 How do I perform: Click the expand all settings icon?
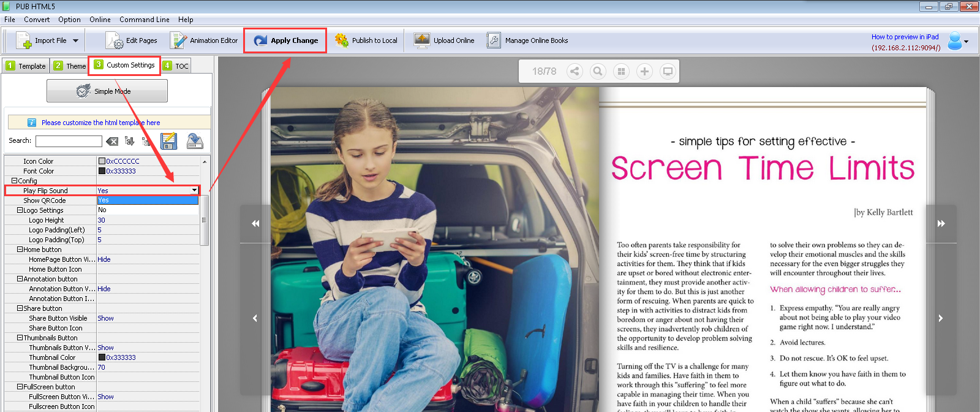click(x=129, y=141)
